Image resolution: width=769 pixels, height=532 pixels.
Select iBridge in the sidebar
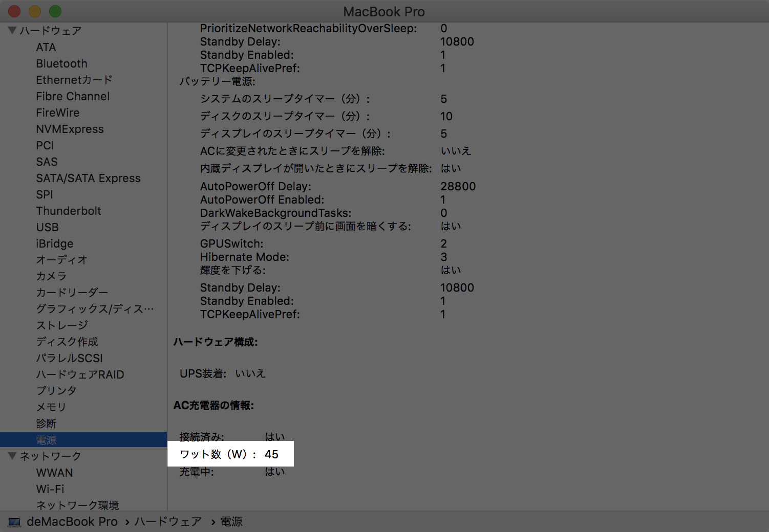pyautogui.click(x=54, y=243)
